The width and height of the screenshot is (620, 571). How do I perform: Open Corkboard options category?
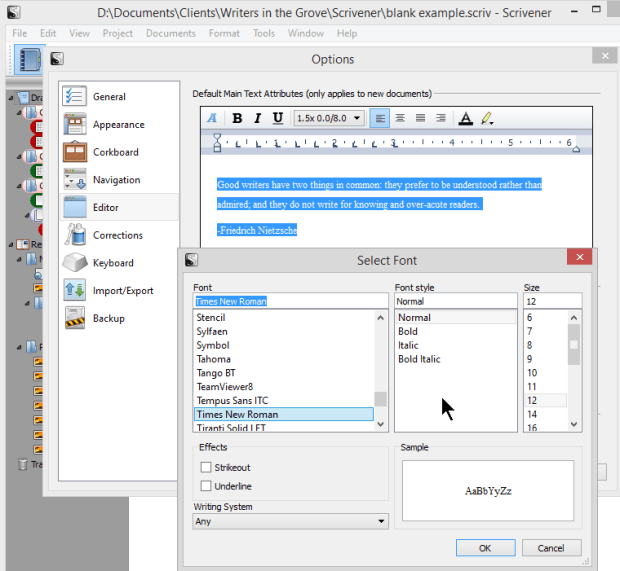[120, 152]
